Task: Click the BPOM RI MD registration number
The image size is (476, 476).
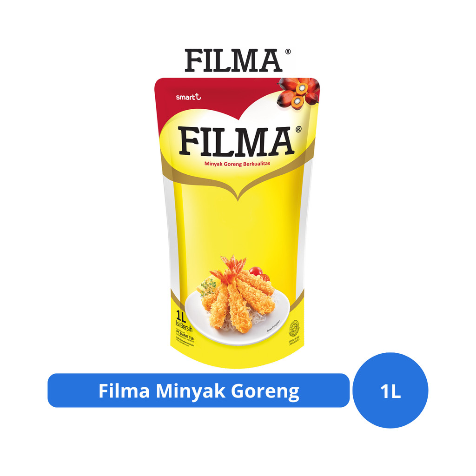Action: [x=294, y=341]
